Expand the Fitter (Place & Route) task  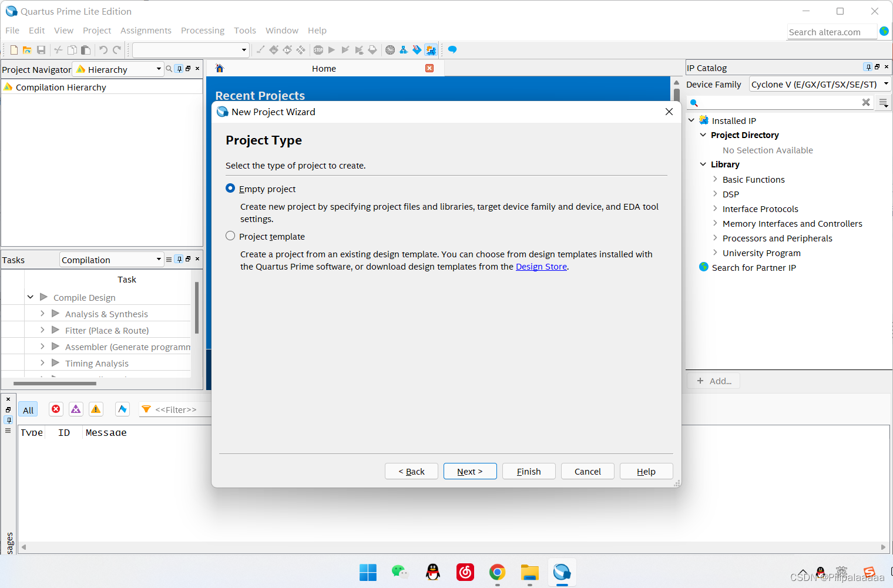(42, 330)
